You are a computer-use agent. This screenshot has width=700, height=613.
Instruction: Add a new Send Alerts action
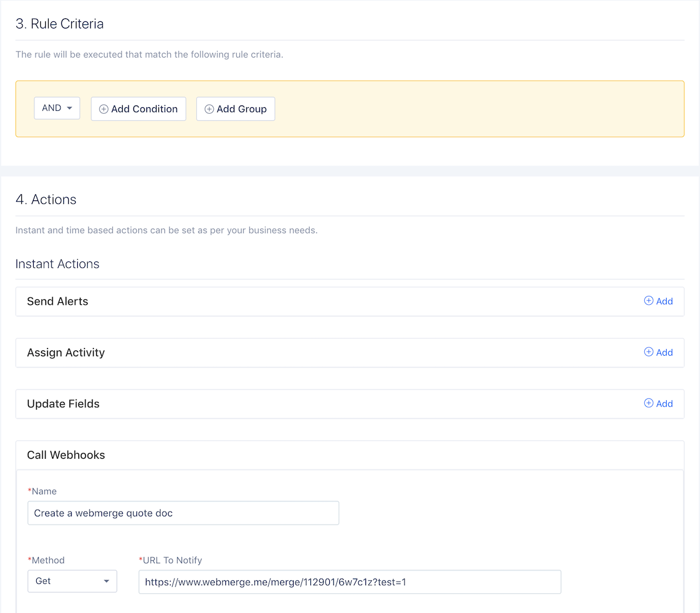pyautogui.click(x=658, y=301)
